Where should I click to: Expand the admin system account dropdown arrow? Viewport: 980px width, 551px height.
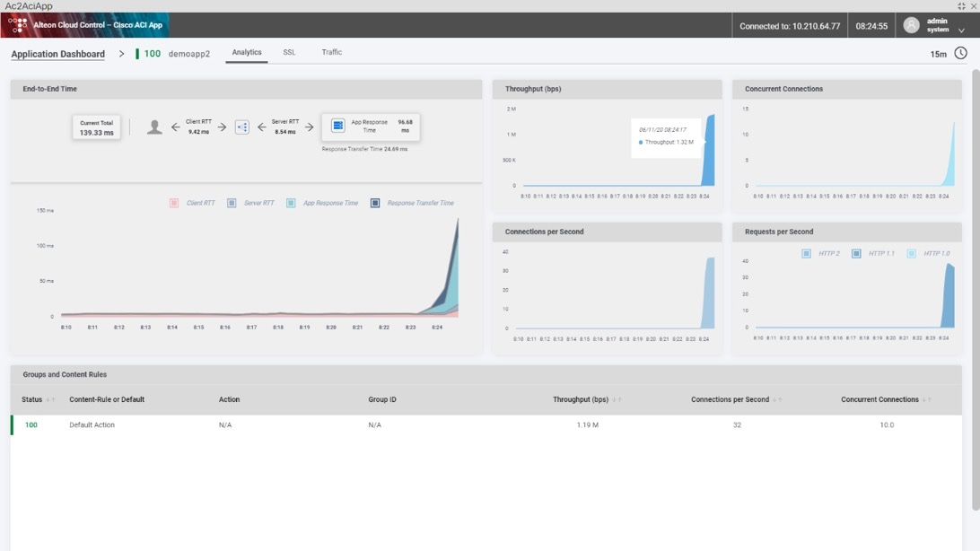coord(961,30)
